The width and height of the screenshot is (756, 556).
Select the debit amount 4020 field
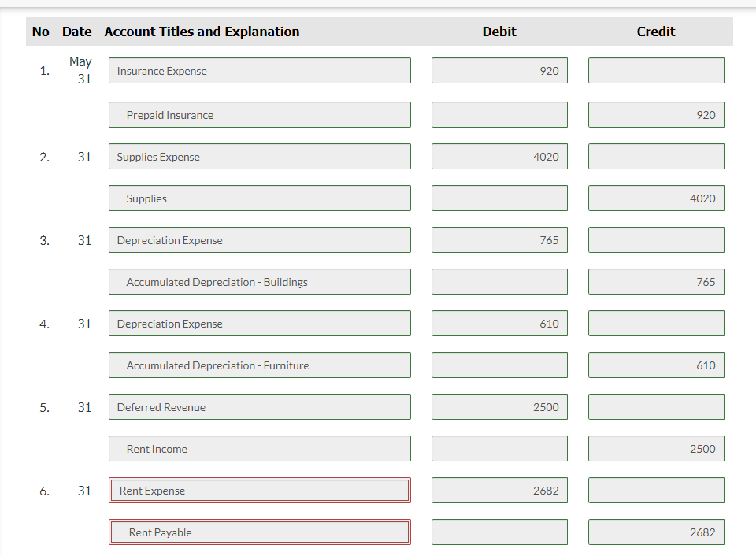tap(499, 157)
